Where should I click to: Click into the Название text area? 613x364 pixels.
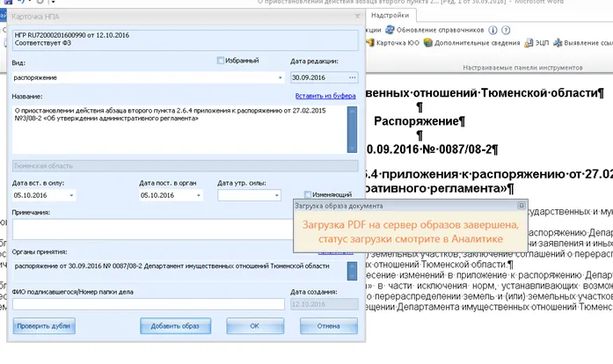[179, 130]
